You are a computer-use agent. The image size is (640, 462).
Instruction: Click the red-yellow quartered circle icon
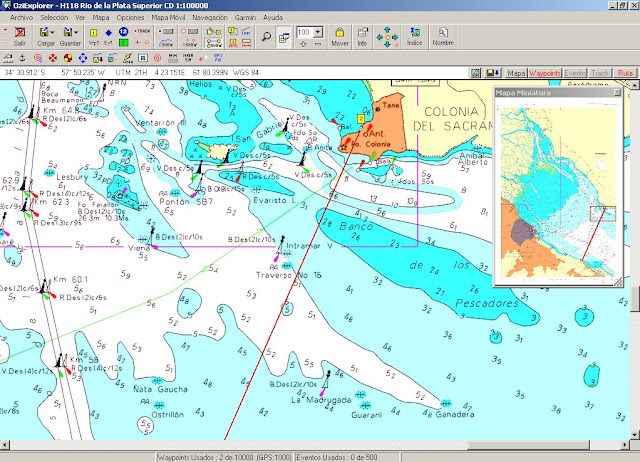pos(68,58)
